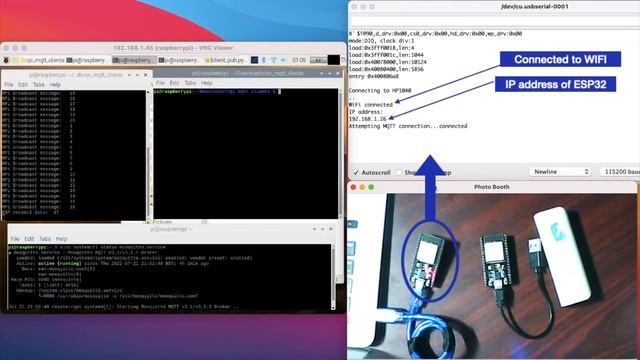Click scrollbar of broadcast-message terminal
This screenshot has height=360, width=640.
[148, 156]
